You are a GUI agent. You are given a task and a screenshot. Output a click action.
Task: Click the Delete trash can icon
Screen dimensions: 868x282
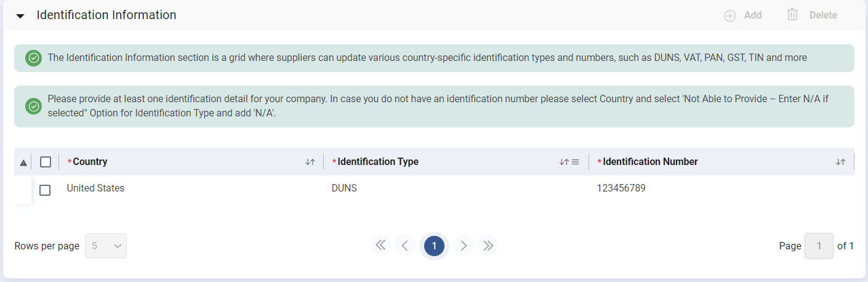point(792,15)
